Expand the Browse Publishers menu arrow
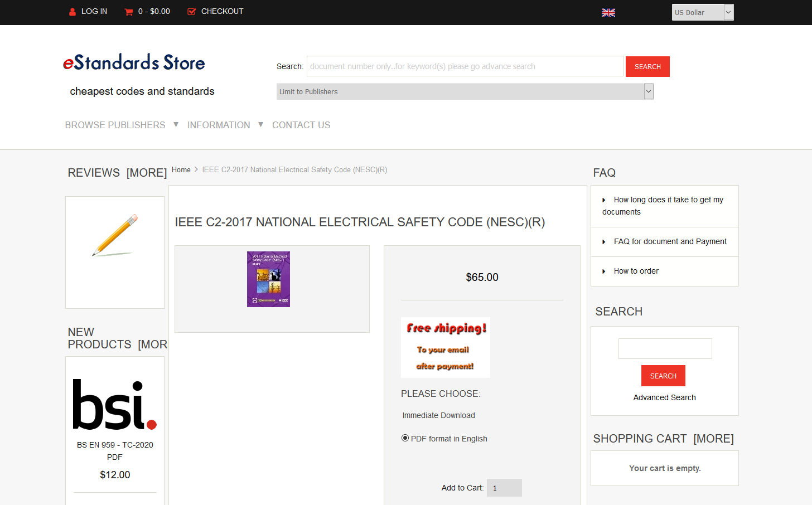The image size is (812, 505). coord(176,125)
